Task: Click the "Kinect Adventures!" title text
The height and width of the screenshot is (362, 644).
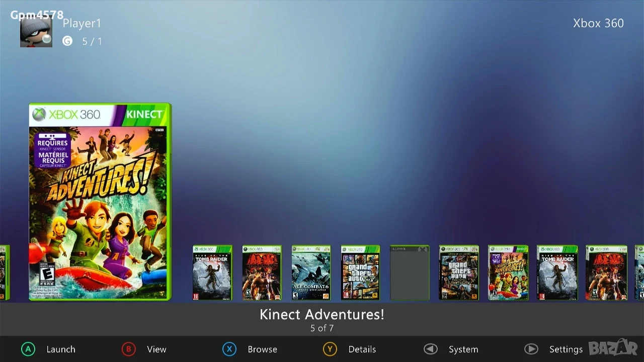Action: pyautogui.click(x=322, y=315)
